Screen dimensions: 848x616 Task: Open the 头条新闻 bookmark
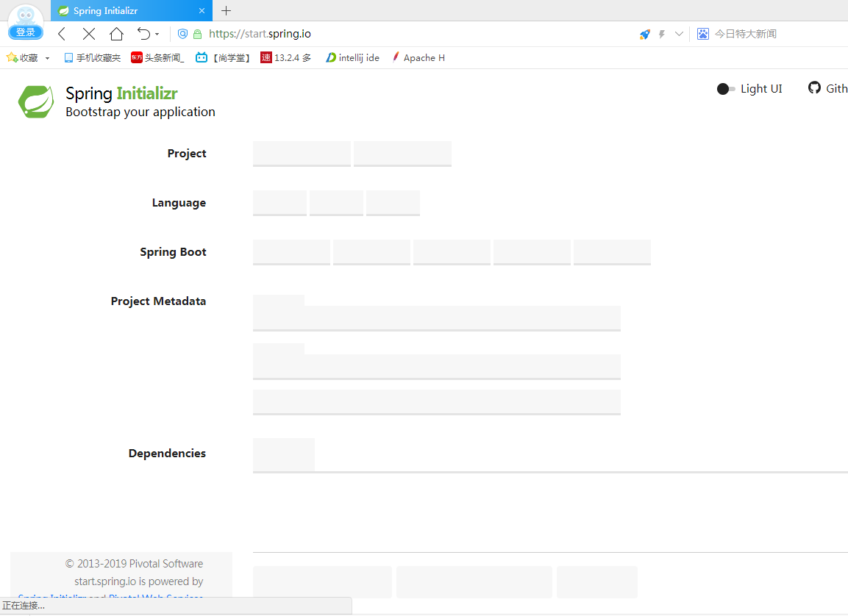tap(157, 58)
